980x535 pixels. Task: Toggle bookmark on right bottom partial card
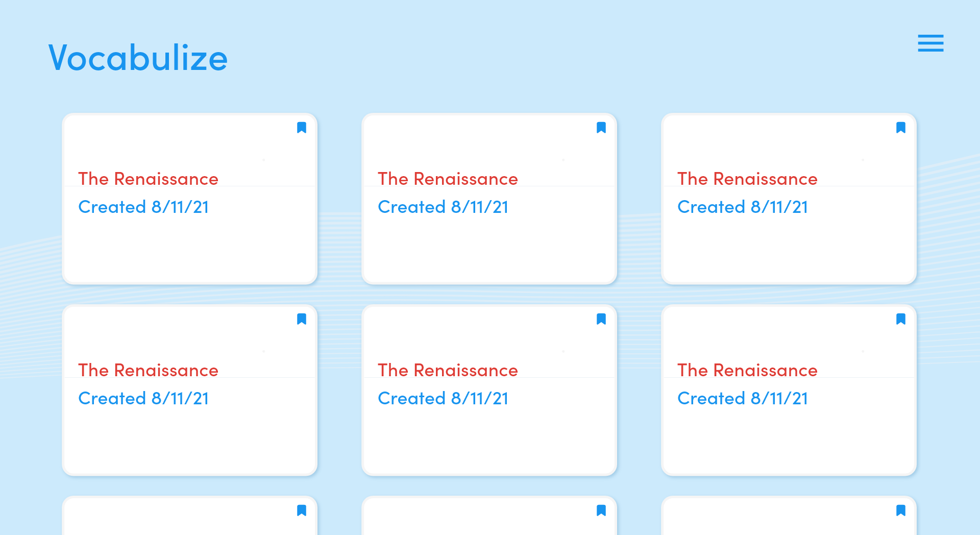[x=901, y=510]
